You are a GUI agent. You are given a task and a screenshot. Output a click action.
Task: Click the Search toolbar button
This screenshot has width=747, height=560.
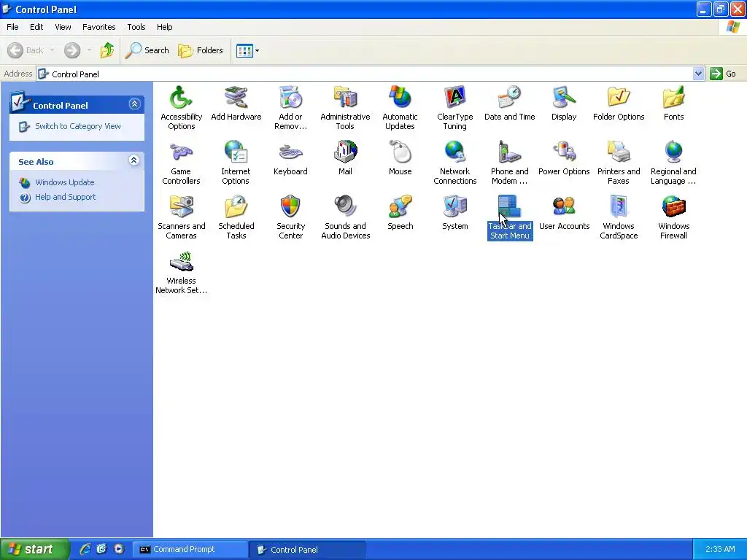click(147, 50)
